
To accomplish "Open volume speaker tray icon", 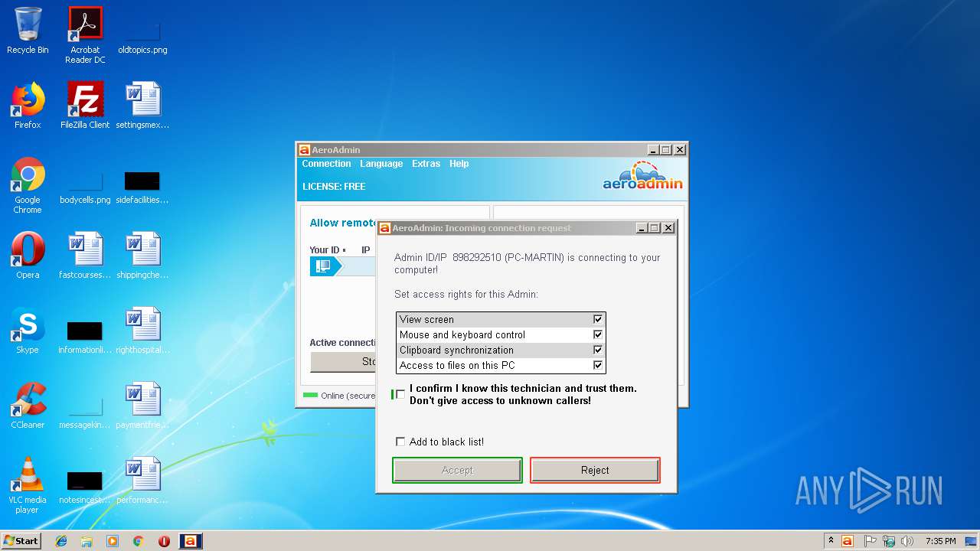I will click(907, 541).
